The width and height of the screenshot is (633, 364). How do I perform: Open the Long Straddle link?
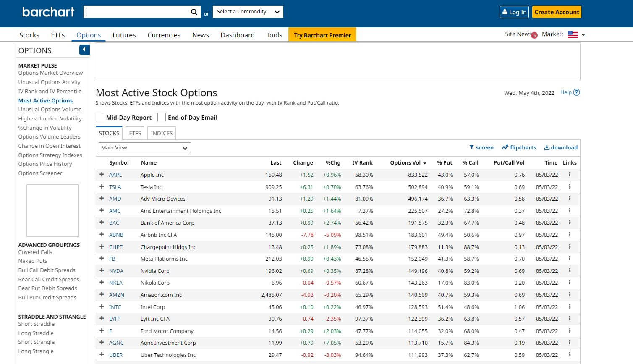36,333
